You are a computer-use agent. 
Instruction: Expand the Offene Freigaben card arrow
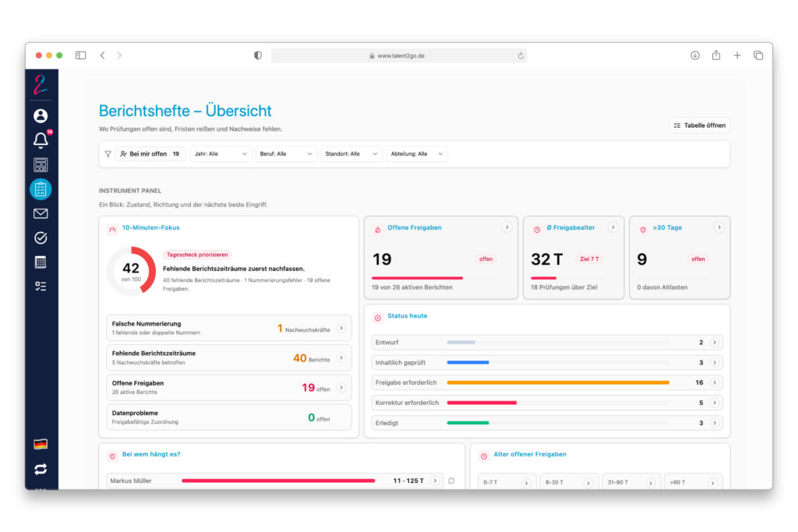pos(507,227)
